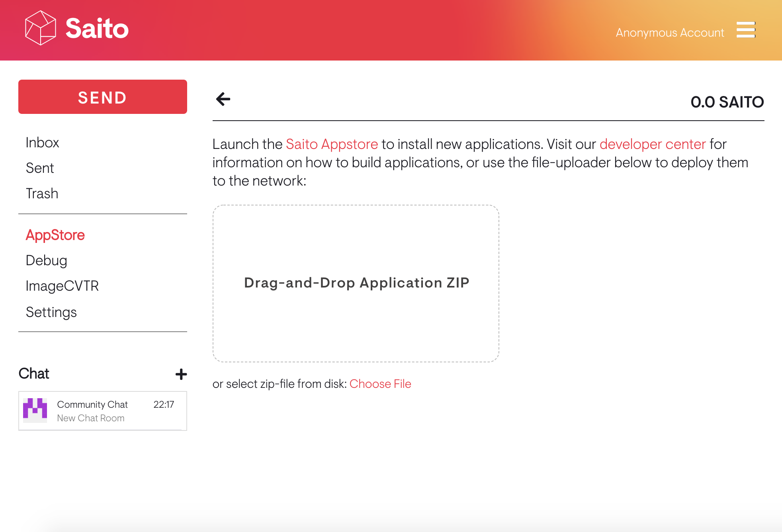Image resolution: width=782 pixels, height=532 pixels.
Task: Open the Inbox folder
Action: click(42, 143)
